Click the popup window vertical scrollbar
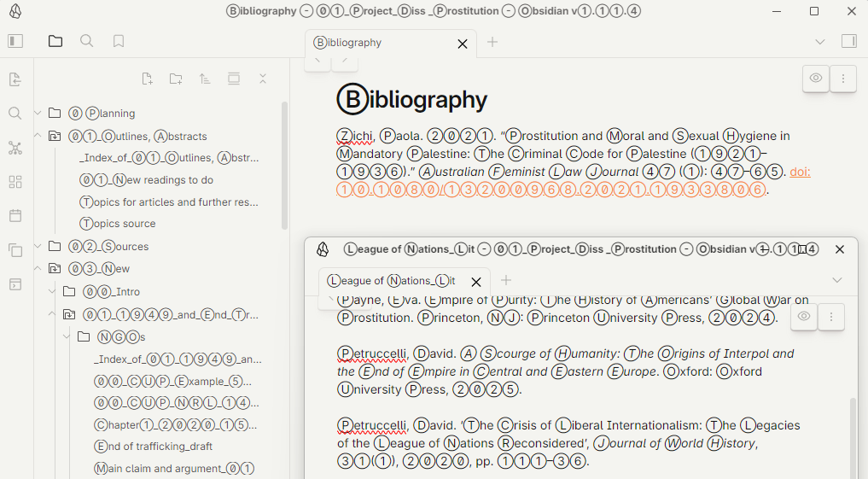 point(853,435)
